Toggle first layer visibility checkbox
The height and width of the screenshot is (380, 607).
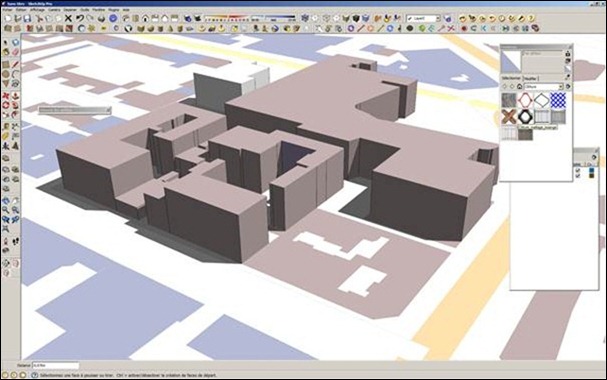(x=578, y=170)
